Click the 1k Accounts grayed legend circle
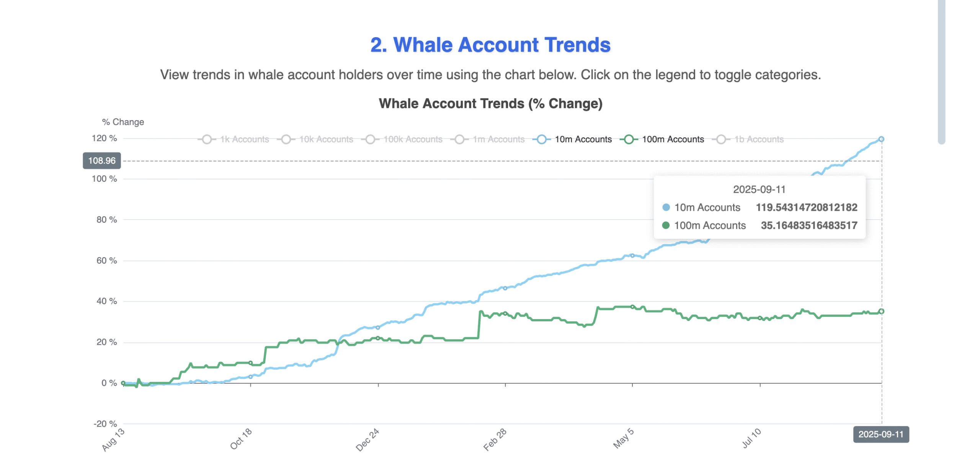This screenshot has width=980, height=461. coord(207,139)
